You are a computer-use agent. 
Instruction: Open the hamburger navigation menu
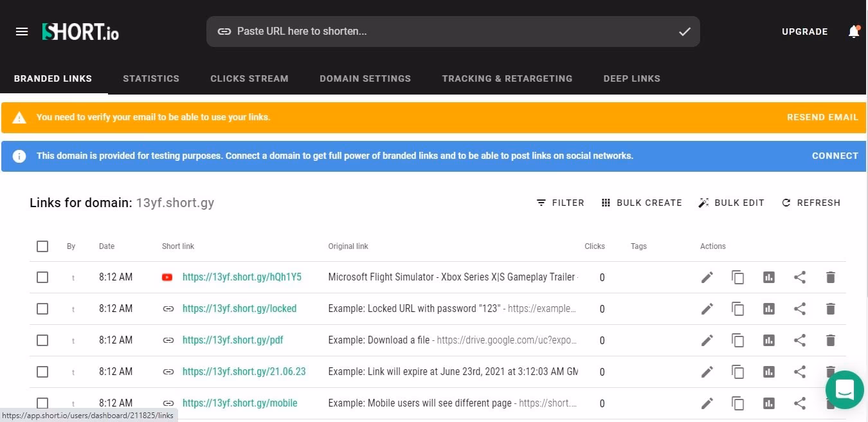[x=22, y=32]
